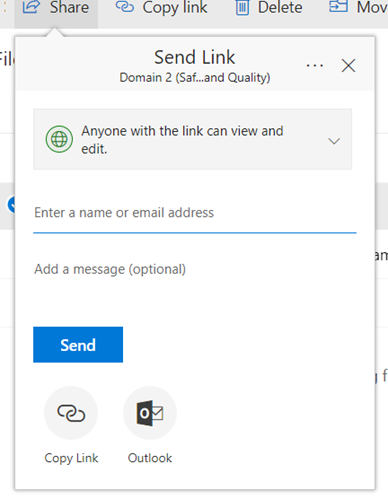Open the Outlook icon in dialog
388x500 pixels.
coord(150,413)
